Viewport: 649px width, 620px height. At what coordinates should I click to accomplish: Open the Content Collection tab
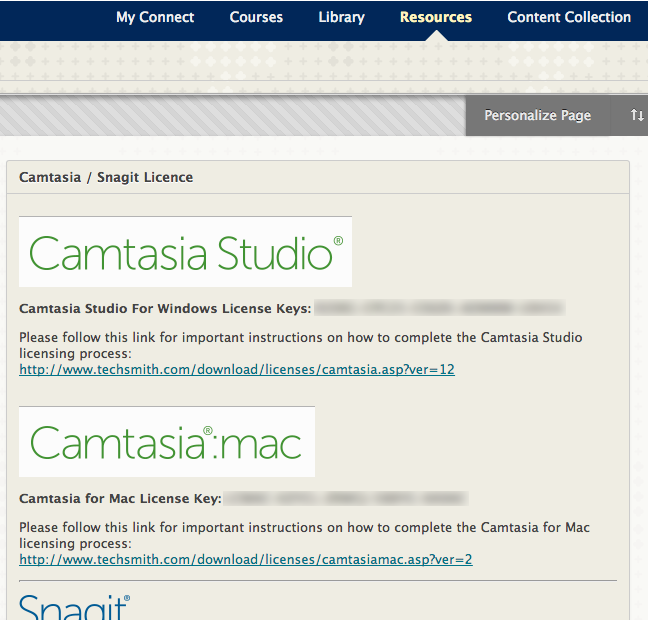[569, 17]
